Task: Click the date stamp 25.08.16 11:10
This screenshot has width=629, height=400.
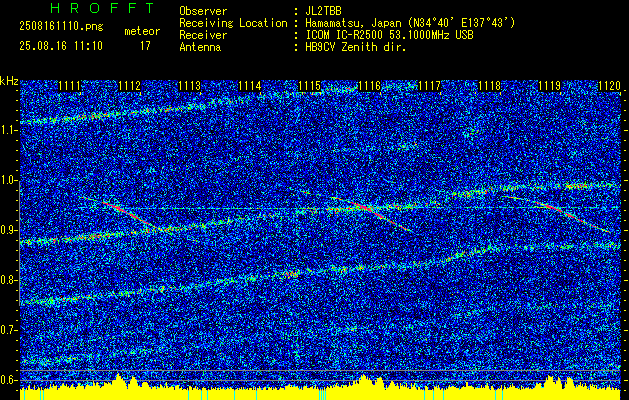Action: [x=61, y=46]
